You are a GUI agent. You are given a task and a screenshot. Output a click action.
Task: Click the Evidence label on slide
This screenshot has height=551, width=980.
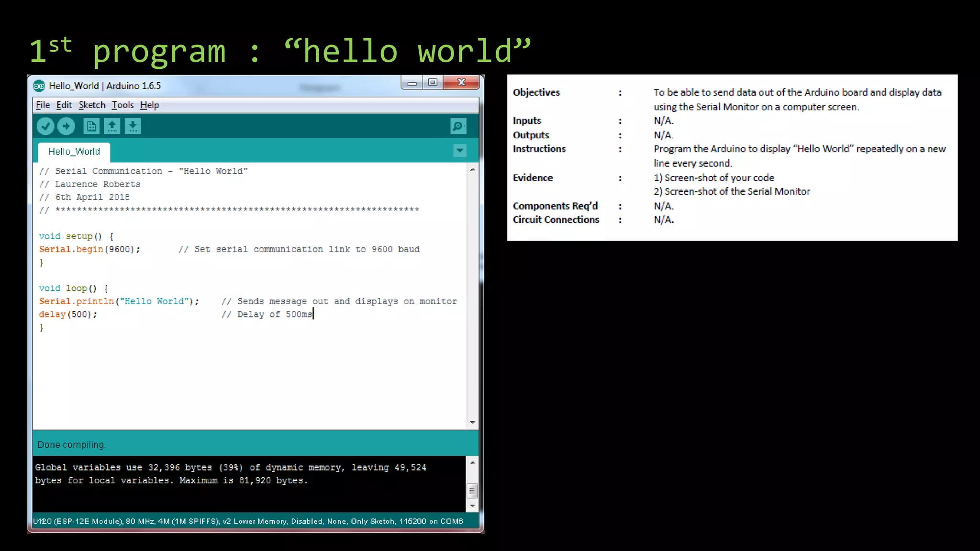point(533,178)
